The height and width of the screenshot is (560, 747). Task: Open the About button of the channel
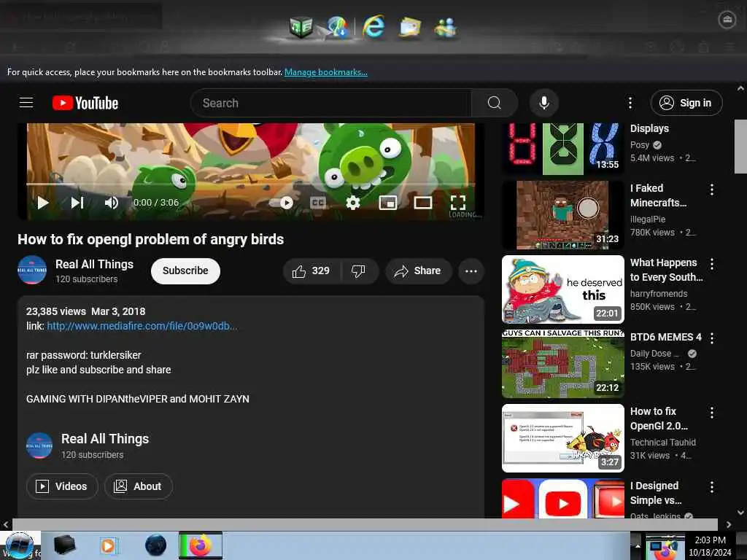pos(138,486)
